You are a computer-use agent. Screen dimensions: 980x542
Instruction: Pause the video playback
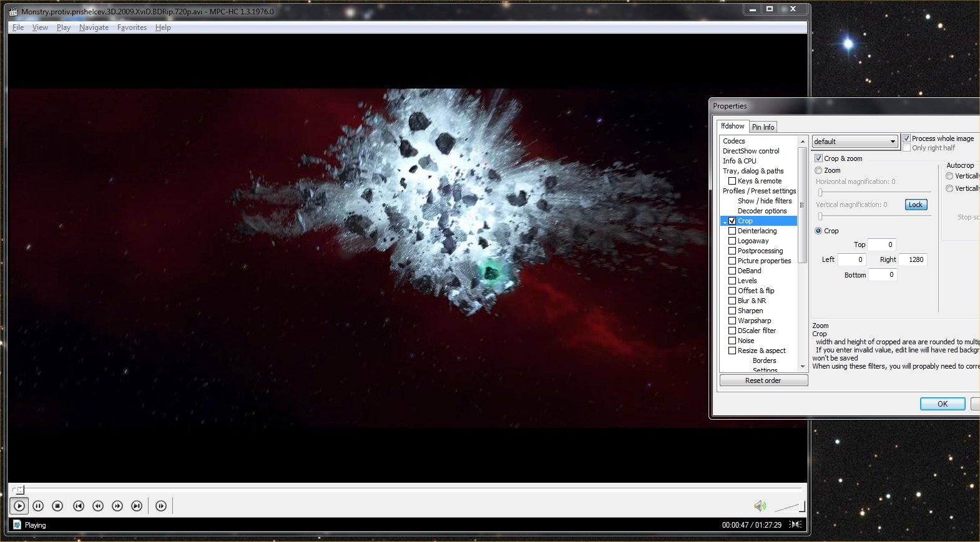[38, 506]
